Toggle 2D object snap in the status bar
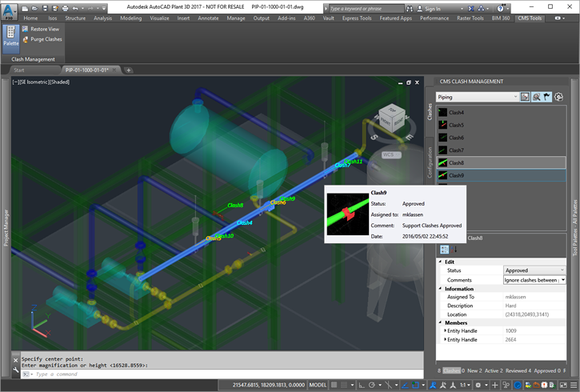 click(415, 385)
